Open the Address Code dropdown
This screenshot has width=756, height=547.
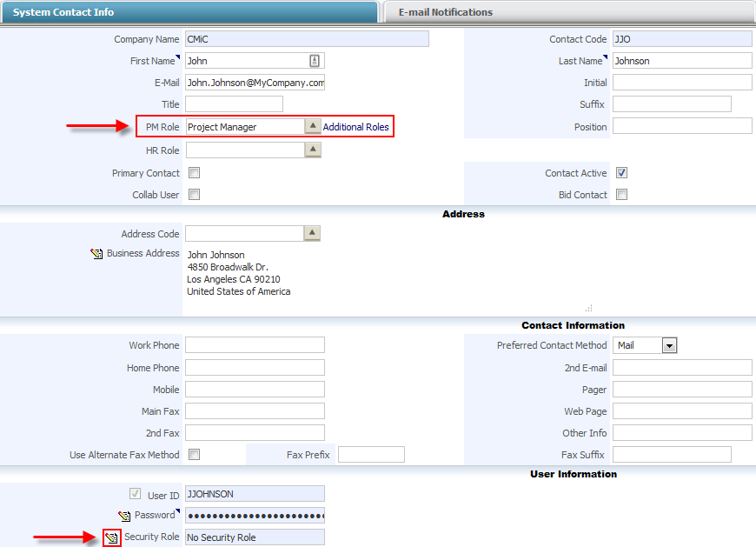click(314, 233)
